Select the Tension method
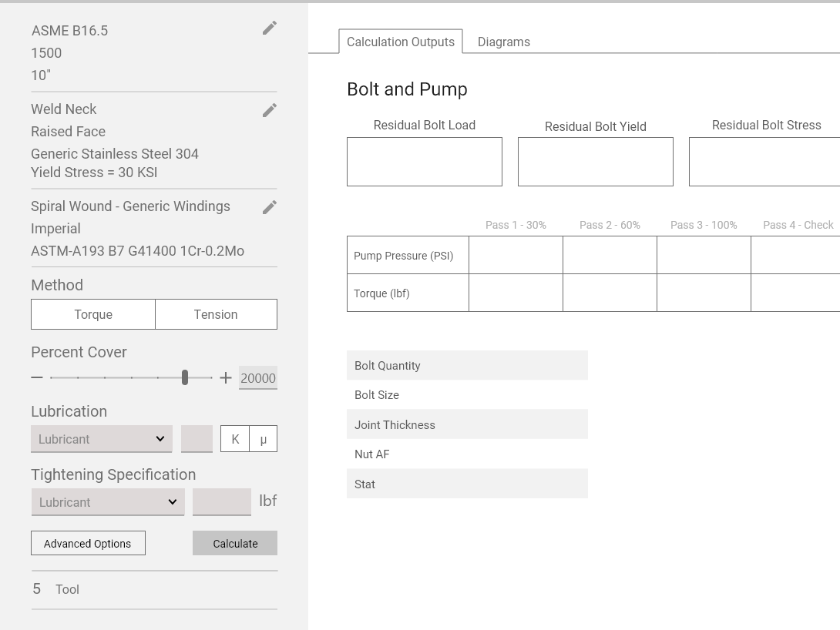 pyautogui.click(x=216, y=314)
